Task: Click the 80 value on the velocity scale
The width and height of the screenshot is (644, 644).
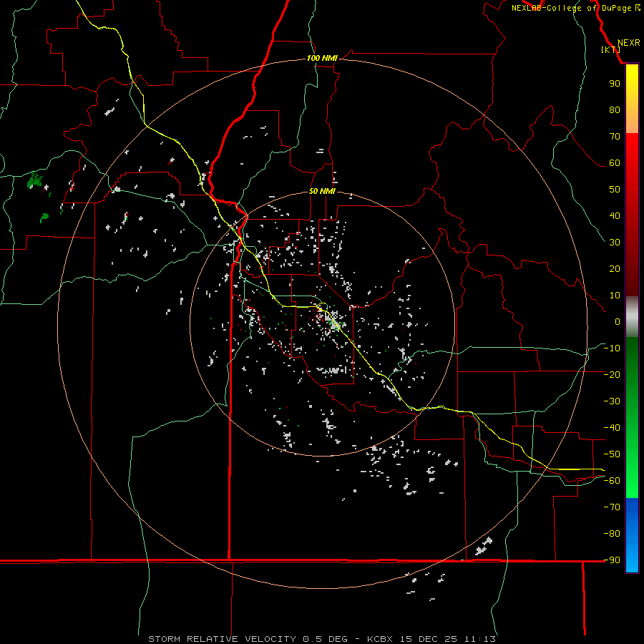Action: pyautogui.click(x=615, y=109)
